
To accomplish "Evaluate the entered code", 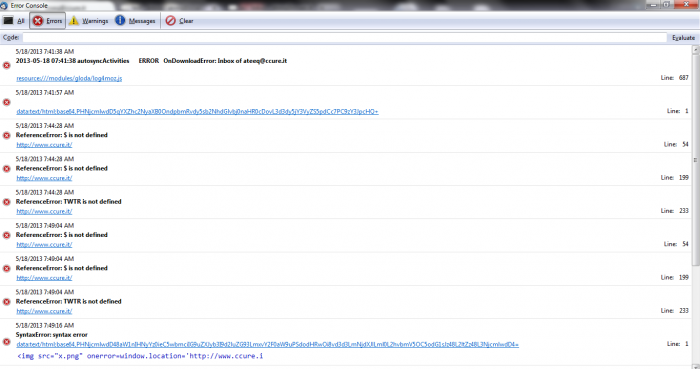I will coord(683,38).
